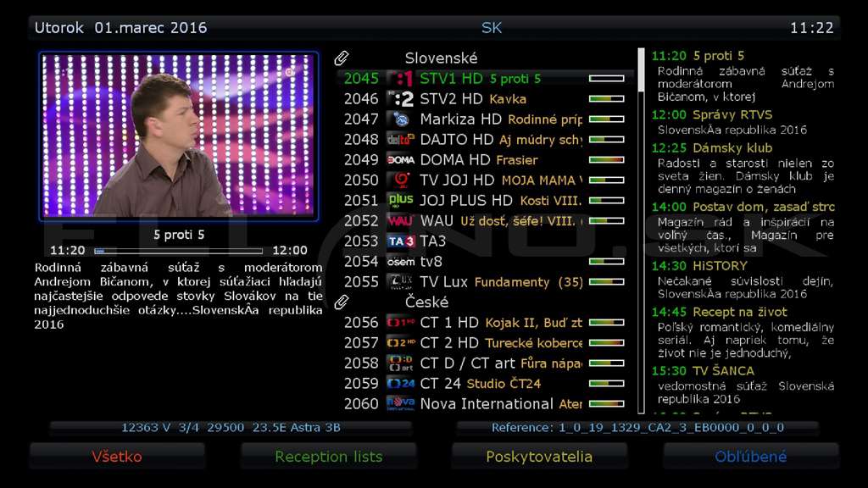Screen dimensions: 868x488
Task: Click the SK bouquet title
Action: (492, 28)
